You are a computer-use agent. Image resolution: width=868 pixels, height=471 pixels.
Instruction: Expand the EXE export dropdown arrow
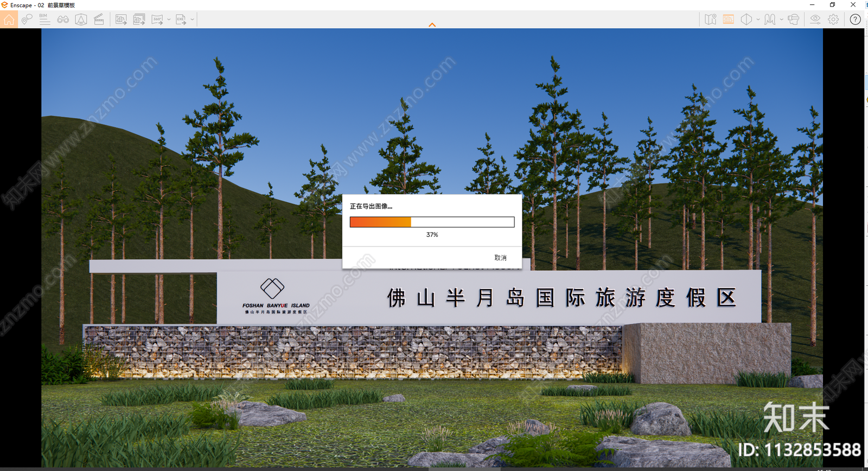pos(192,20)
